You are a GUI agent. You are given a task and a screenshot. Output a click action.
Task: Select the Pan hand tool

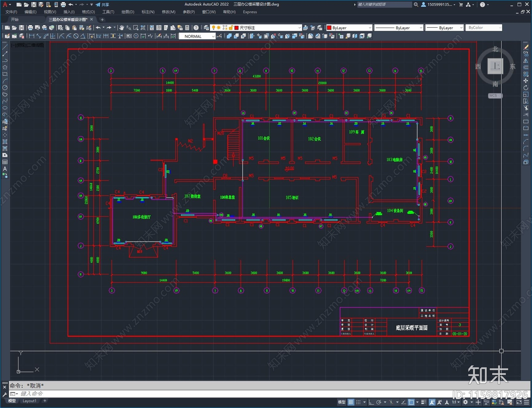121,28
